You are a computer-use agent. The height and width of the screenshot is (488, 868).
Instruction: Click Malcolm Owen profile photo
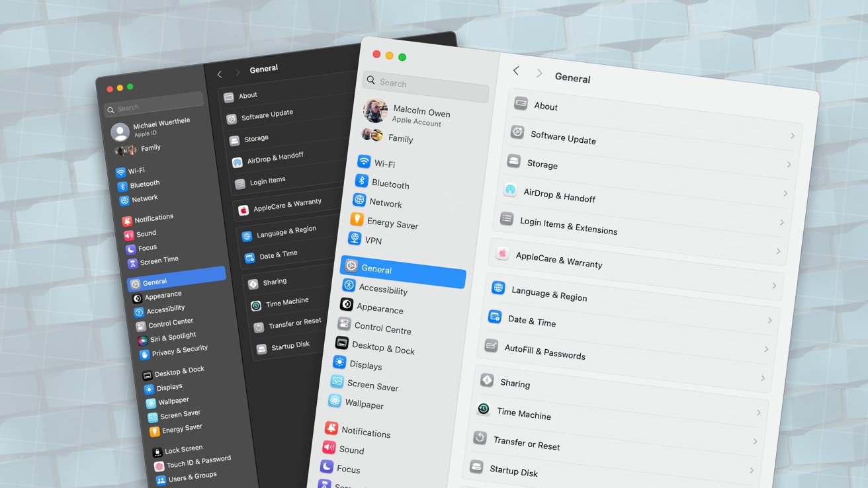[x=375, y=110]
